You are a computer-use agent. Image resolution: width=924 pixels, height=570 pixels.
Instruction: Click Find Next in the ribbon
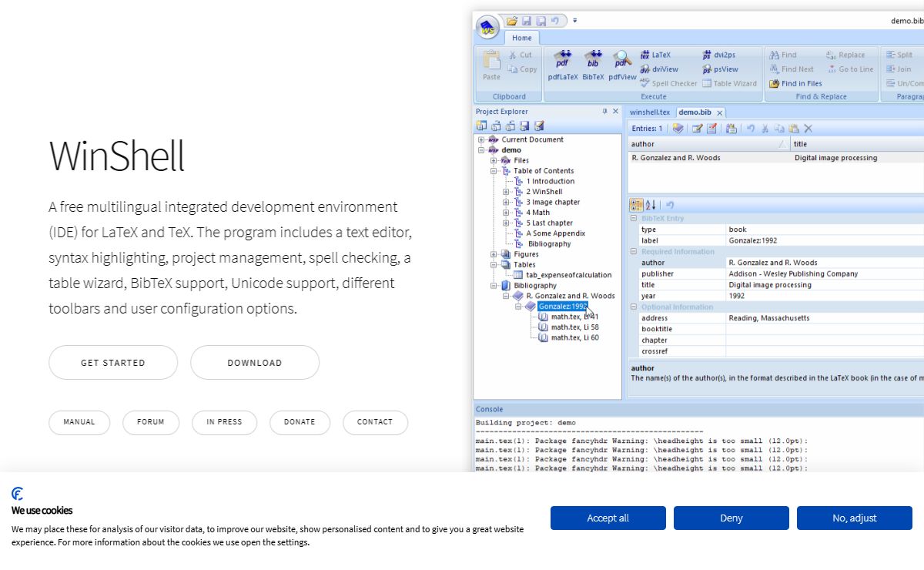(x=792, y=69)
